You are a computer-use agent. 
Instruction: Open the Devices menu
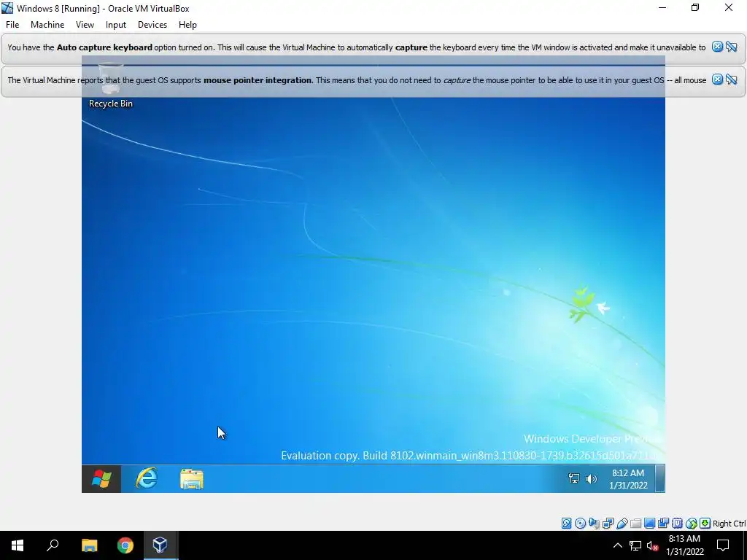[152, 25]
